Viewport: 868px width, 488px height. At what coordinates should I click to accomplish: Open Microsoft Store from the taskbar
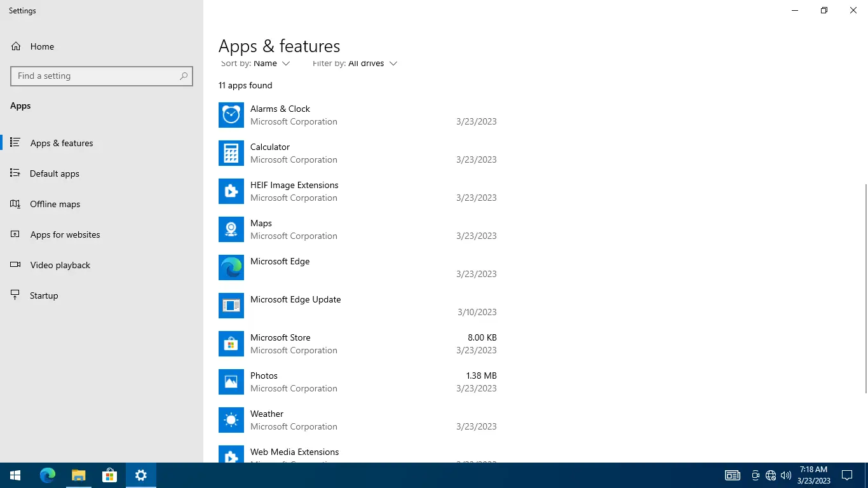coord(109,475)
